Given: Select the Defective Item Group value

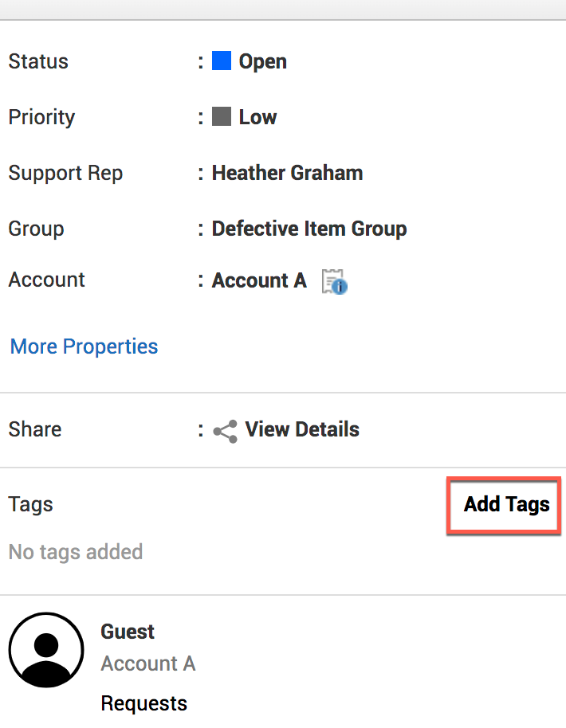Looking at the screenshot, I should tap(309, 229).
